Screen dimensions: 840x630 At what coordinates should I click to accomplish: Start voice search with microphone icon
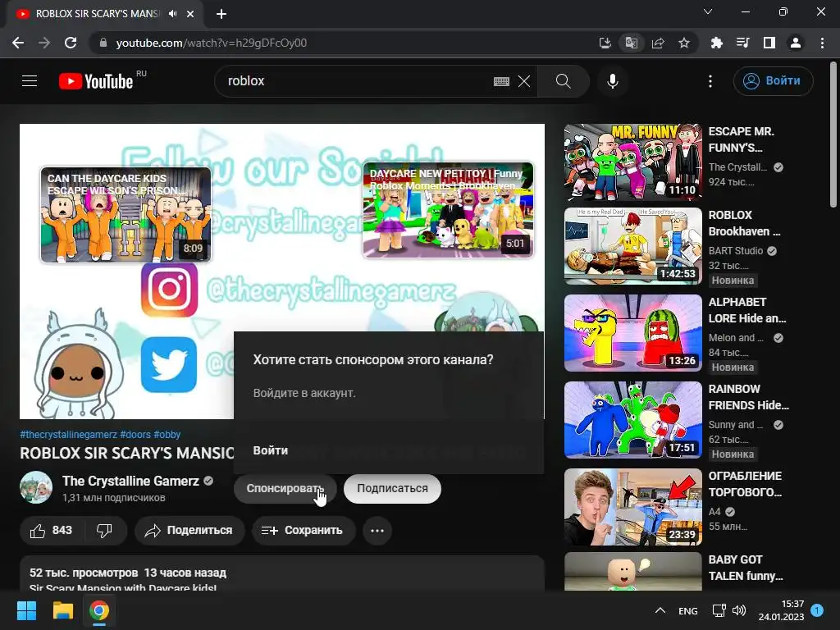[x=612, y=81]
